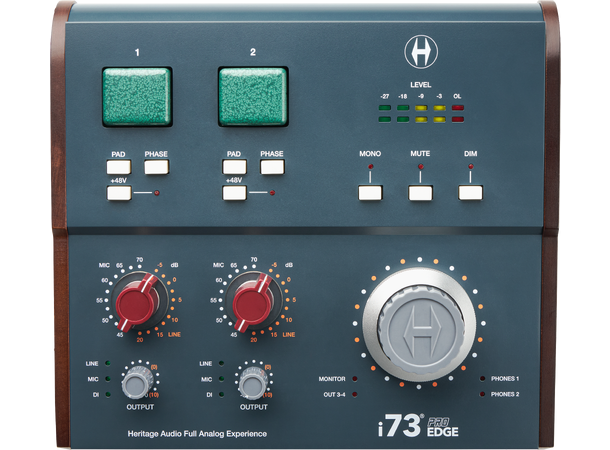Enable +48V phantom power on channel 2
610x450 pixels.
tap(235, 193)
